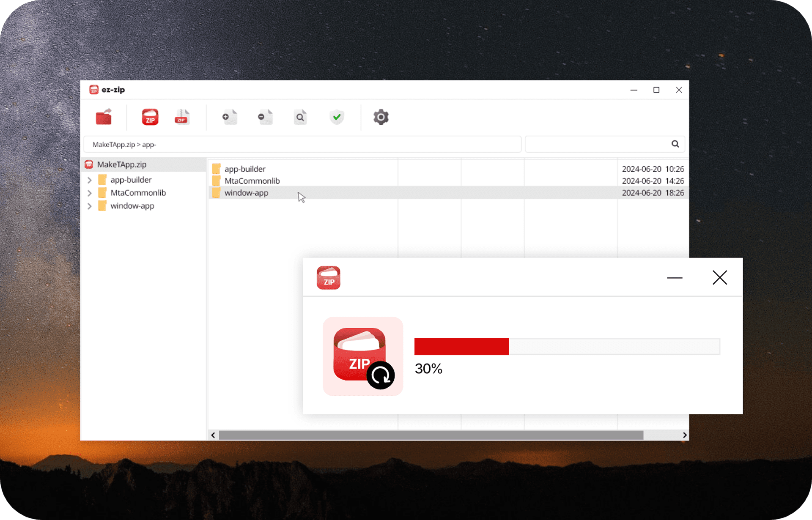Click the remove file minus icon
This screenshot has height=520, width=812.
(265, 117)
